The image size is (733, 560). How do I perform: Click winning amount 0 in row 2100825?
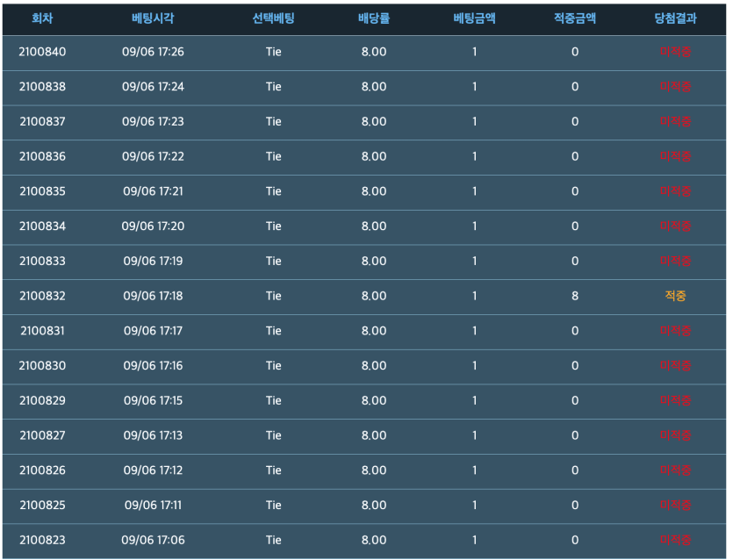[575, 506]
